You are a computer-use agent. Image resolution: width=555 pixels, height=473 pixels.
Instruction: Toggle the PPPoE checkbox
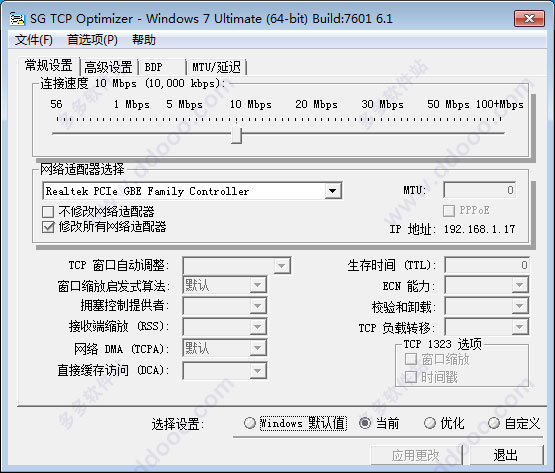click(449, 211)
